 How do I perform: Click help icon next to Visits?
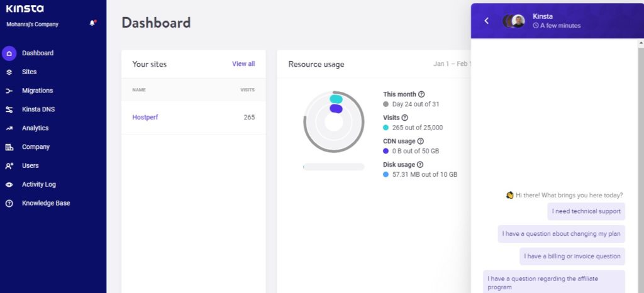pos(404,118)
